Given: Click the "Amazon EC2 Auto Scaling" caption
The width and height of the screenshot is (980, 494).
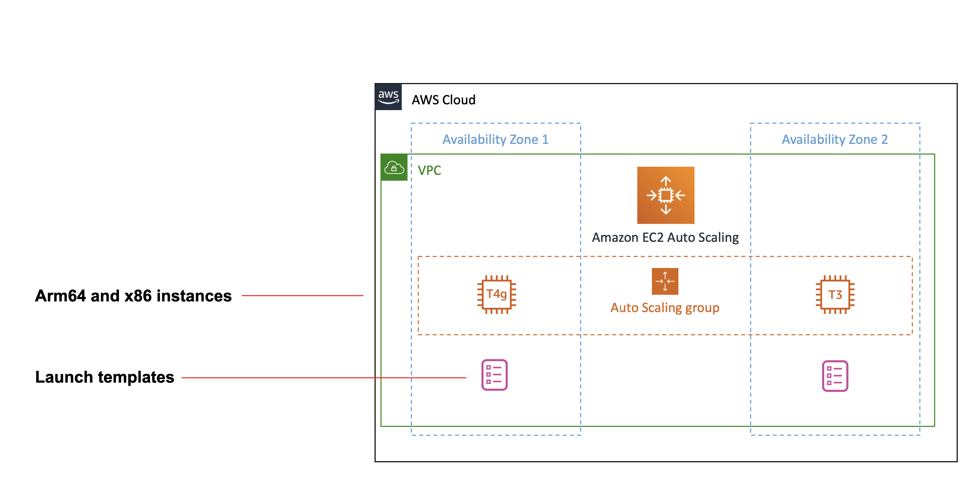Looking at the screenshot, I should point(665,237).
